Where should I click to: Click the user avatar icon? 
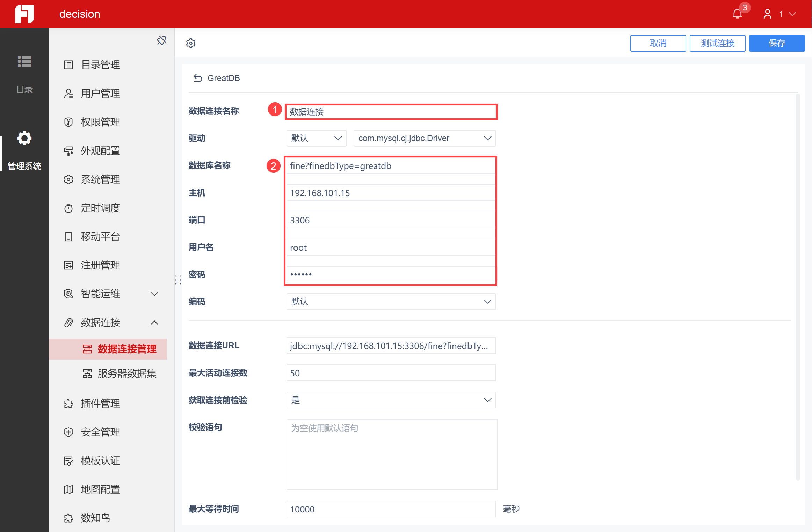coord(767,14)
